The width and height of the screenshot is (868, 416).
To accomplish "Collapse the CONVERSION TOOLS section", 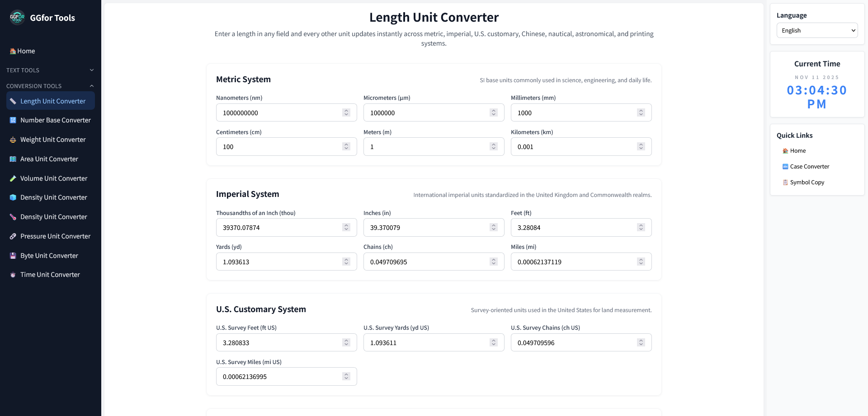I will pyautogui.click(x=91, y=86).
